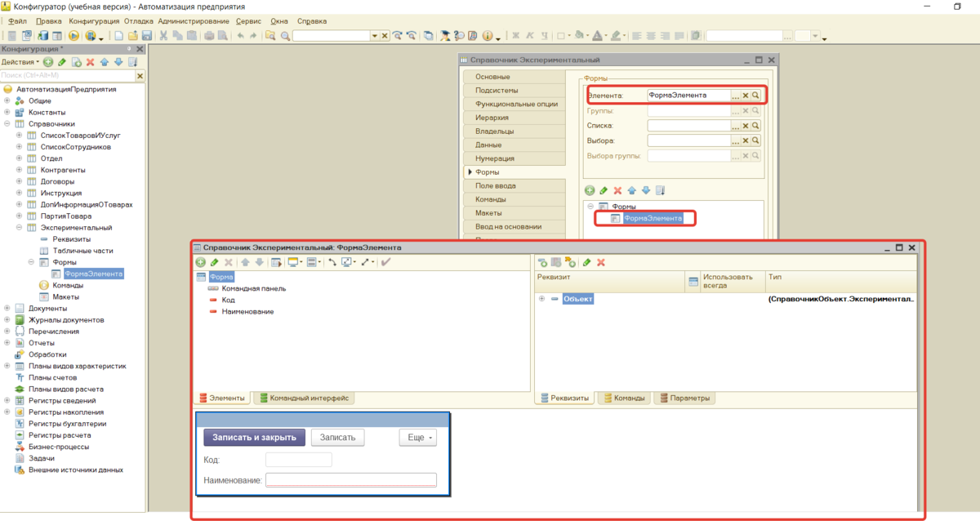Add a form via green plus under Формы

[590, 190]
